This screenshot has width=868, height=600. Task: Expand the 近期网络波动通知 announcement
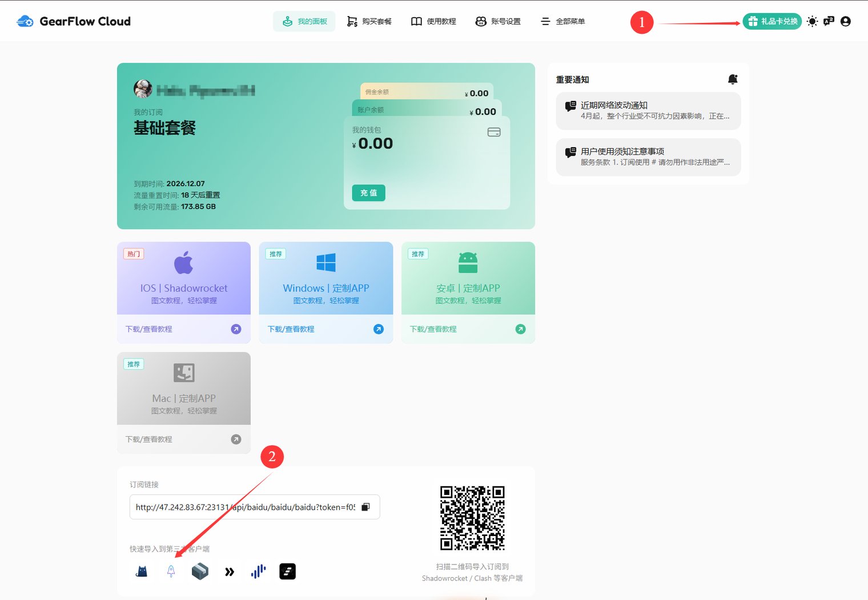[x=648, y=111]
